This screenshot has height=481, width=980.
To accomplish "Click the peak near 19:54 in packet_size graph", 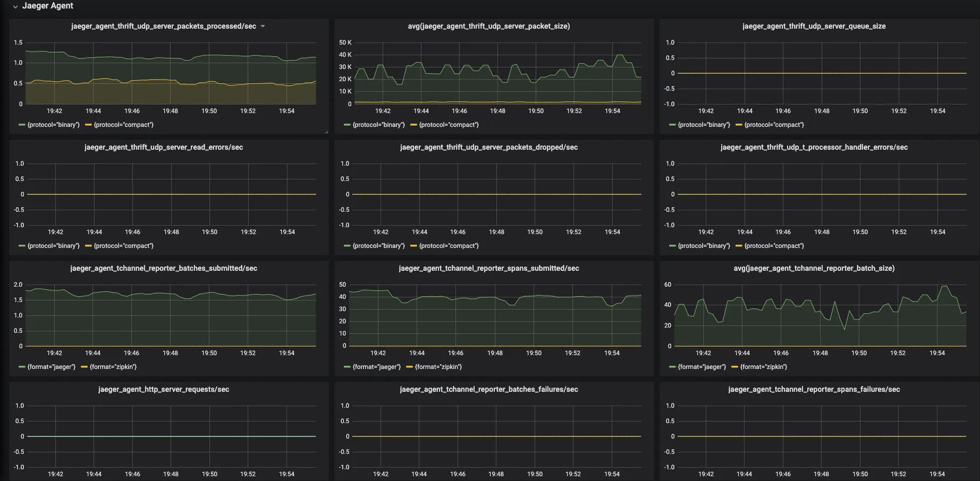I will 620,55.
